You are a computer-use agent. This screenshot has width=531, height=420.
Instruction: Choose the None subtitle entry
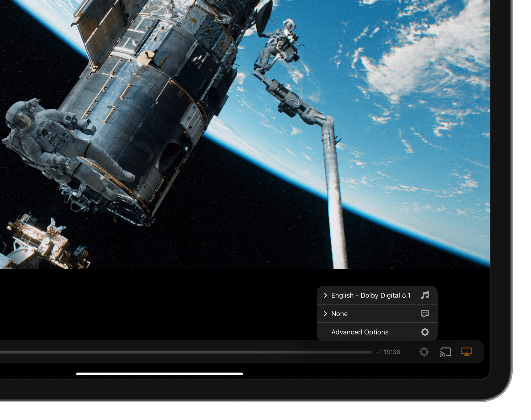(x=339, y=314)
